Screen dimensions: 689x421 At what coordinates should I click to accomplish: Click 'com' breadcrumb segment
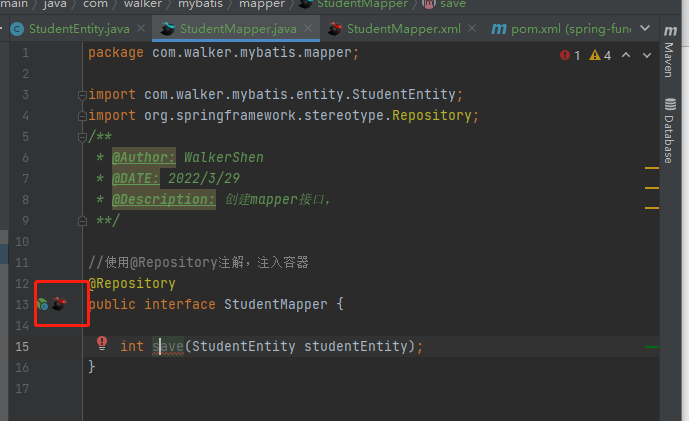pos(95,4)
